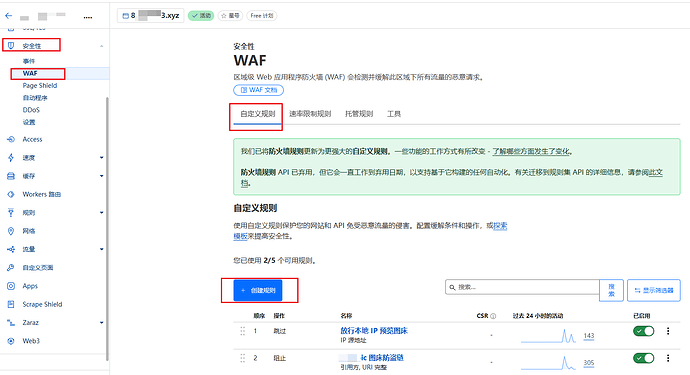Expand the 速度 sidebar section arrow
This screenshot has height=375, width=690.
102,158
